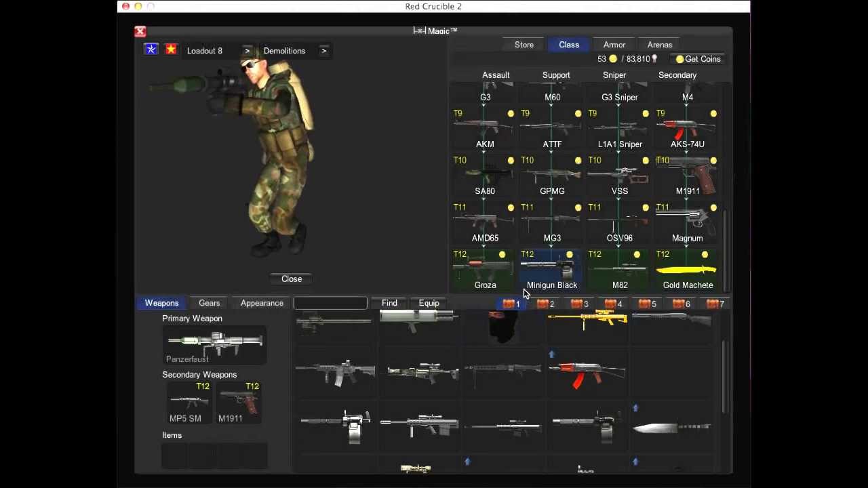Close the character preview with the Close button
The image size is (868, 488).
tap(292, 279)
